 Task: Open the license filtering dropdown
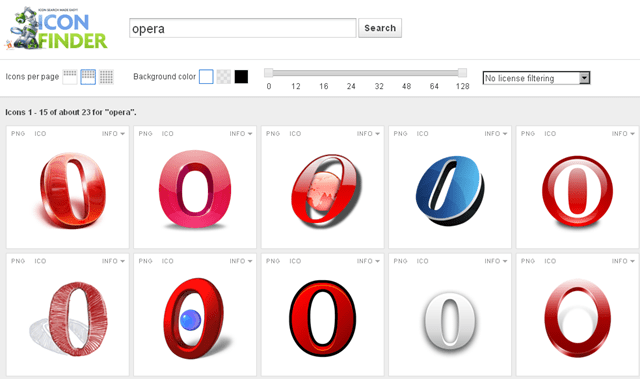coord(536,78)
